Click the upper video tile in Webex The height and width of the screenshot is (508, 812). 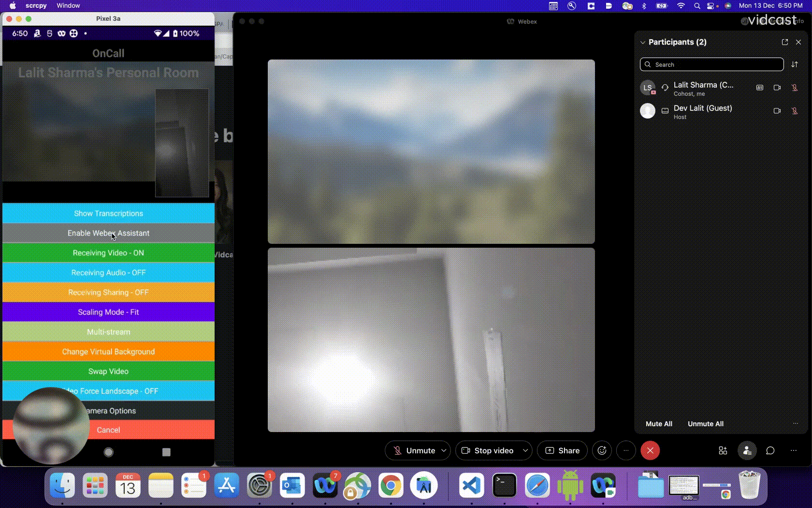pyautogui.click(x=431, y=151)
